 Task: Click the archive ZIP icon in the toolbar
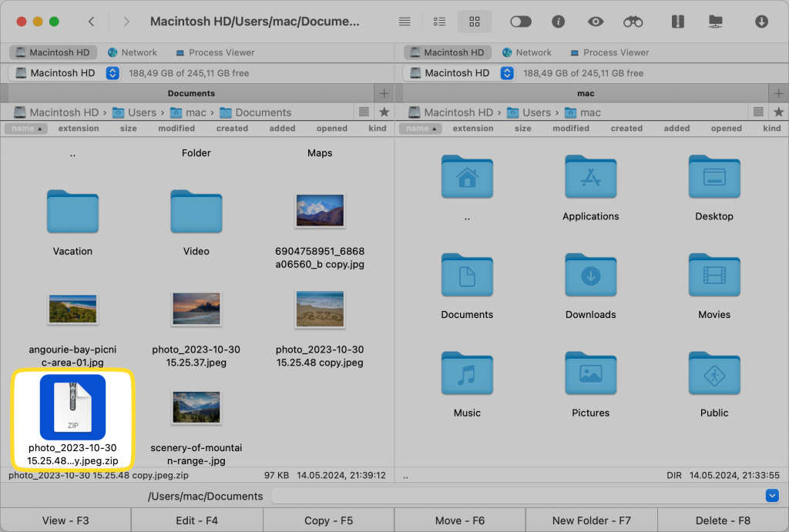677,22
